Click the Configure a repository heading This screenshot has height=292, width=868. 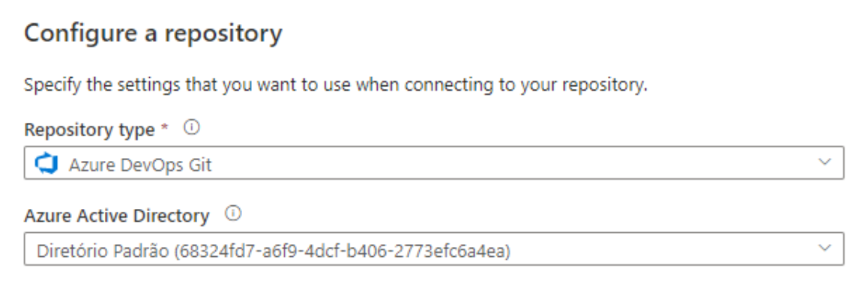click(x=154, y=34)
